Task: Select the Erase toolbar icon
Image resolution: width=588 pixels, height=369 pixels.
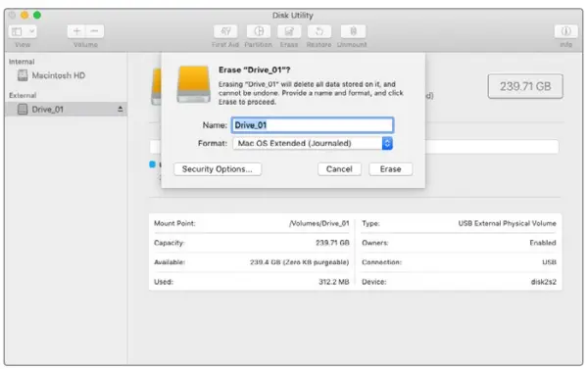Action: pos(289,31)
